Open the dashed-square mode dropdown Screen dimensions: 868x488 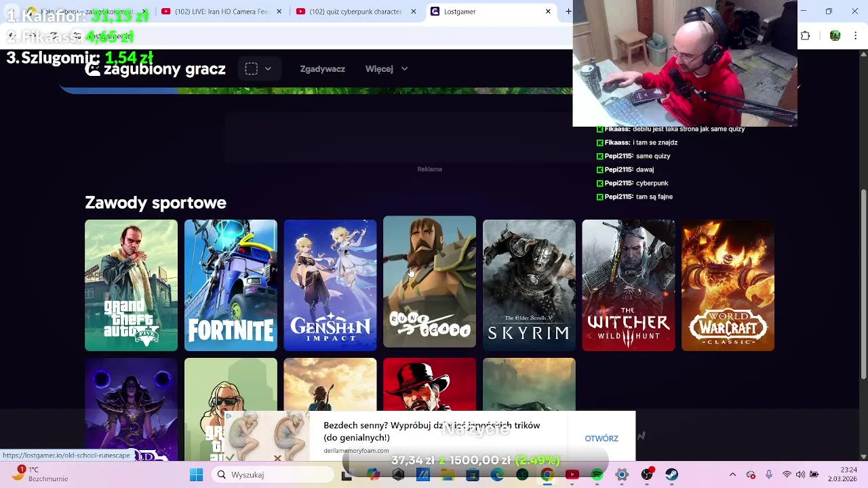click(x=258, y=68)
